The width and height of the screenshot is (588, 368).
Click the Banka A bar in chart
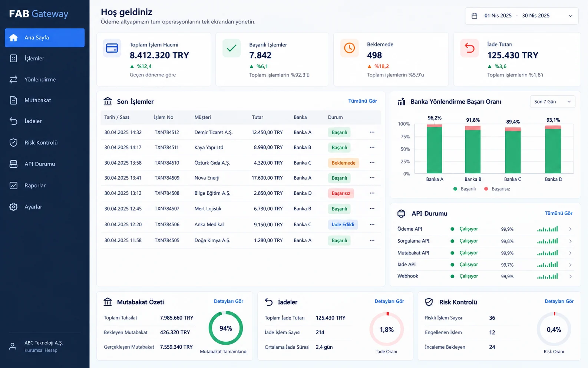[434, 149]
